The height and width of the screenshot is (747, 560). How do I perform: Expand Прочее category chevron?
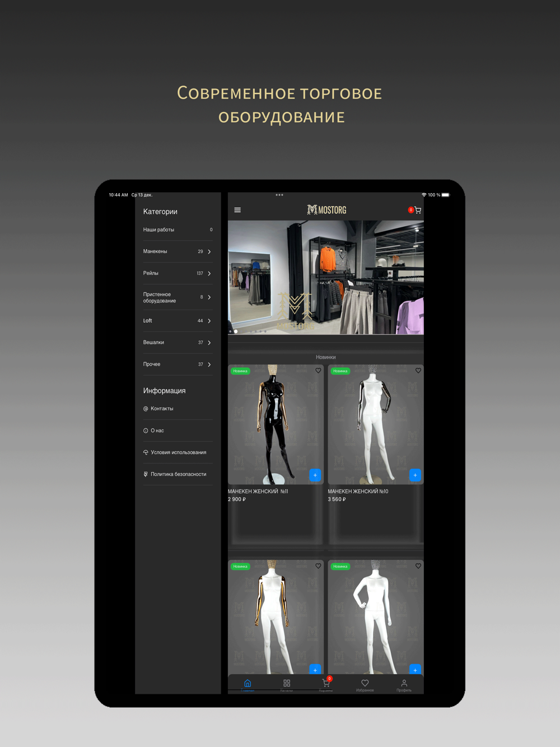pos(209,365)
